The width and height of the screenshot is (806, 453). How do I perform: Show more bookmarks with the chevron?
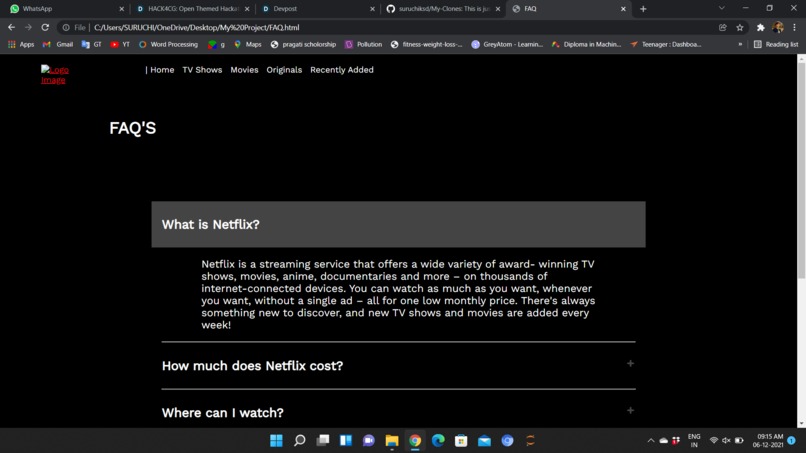coord(740,44)
